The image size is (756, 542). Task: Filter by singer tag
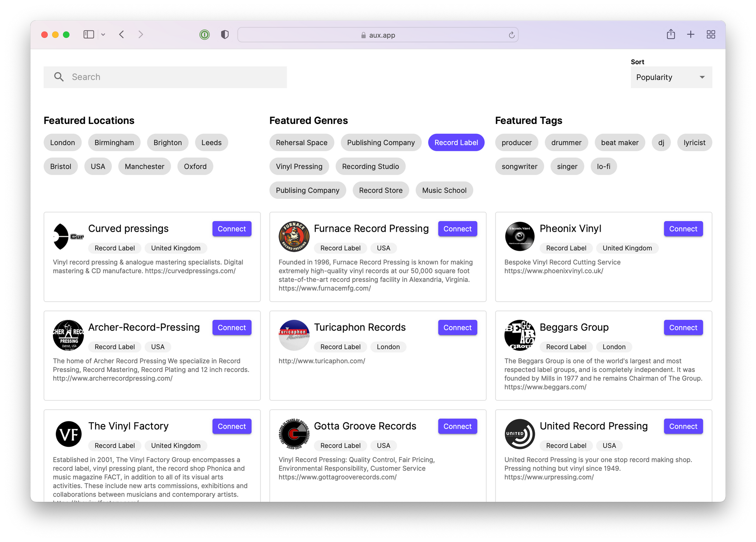coord(567,166)
